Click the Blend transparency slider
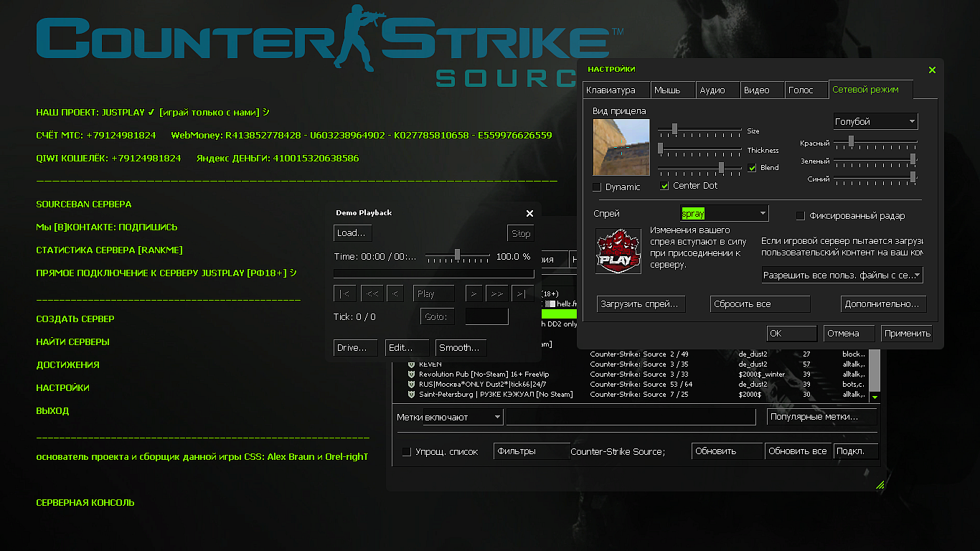This screenshot has width=980, height=551. tap(700, 168)
